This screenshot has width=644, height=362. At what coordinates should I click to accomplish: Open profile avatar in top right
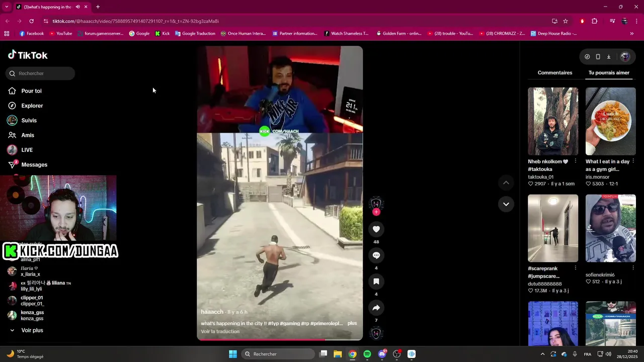pos(625,57)
